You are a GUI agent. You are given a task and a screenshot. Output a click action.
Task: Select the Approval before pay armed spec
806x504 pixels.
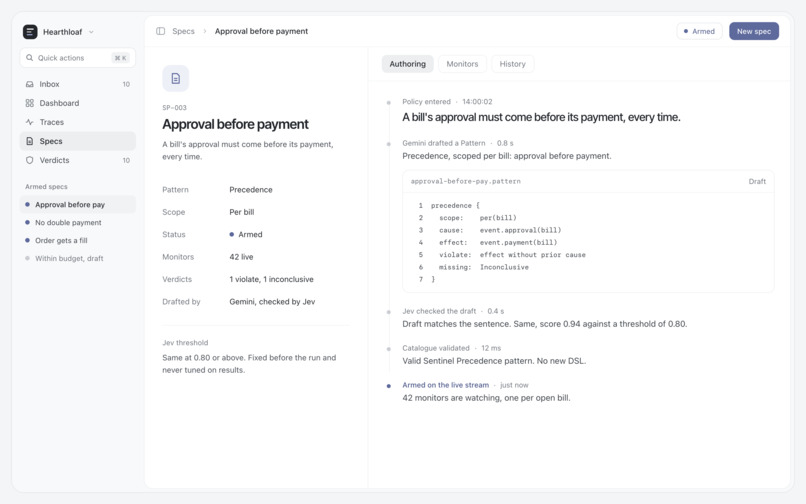pos(78,205)
